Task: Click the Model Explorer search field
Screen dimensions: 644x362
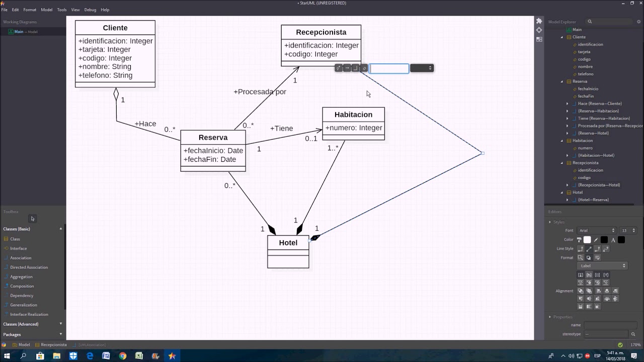Action: click(609, 22)
